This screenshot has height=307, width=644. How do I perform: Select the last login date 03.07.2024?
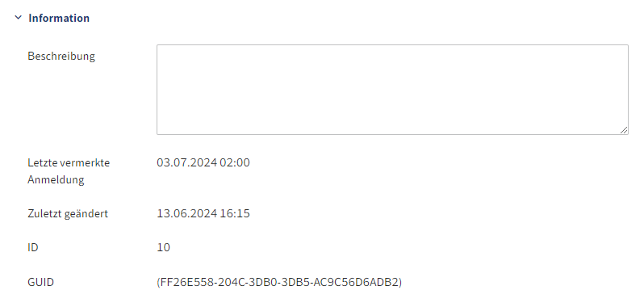[187, 162]
